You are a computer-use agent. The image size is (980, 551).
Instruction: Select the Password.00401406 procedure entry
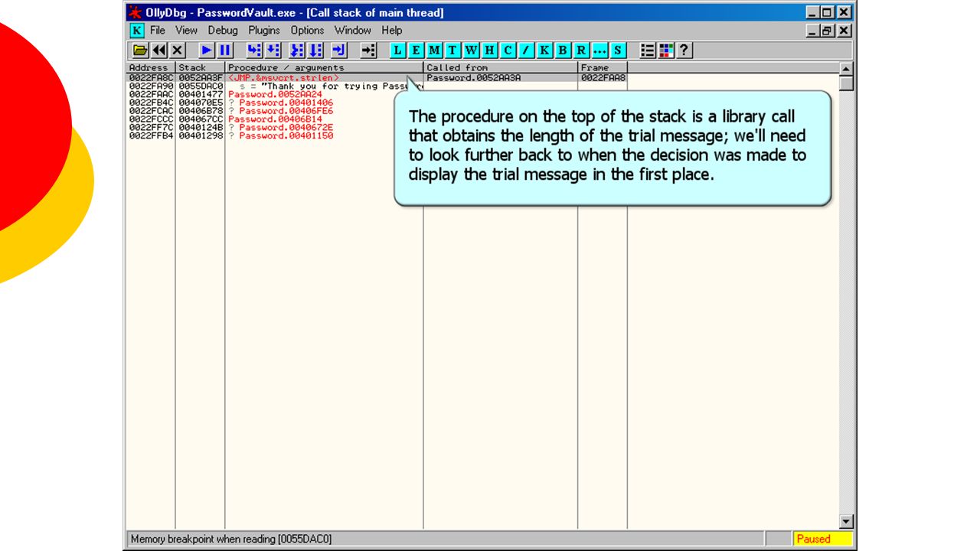point(286,103)
